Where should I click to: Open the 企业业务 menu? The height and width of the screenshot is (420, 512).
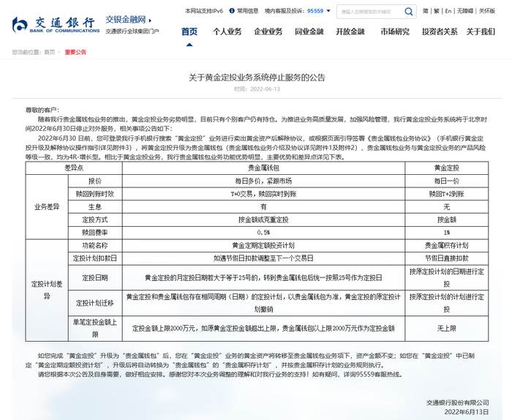coord(268,31)
